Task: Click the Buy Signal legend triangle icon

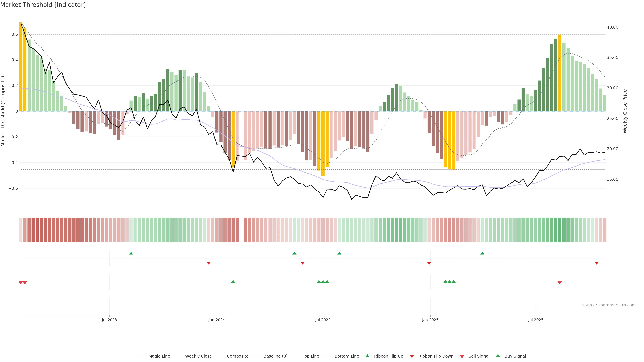Action: coord(498,356)
